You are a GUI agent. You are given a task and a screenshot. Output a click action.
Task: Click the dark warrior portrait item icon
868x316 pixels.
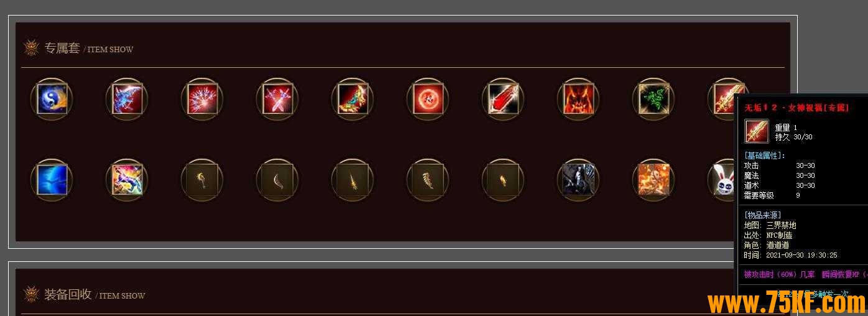click(578, 180)
